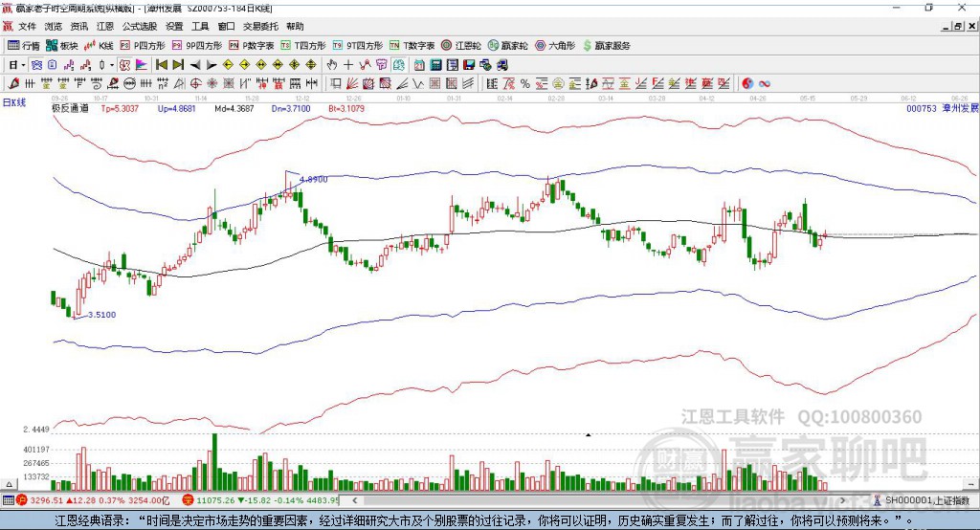Image resolution: width=980 pixels, height=530 pixels.
Task: Open the 工具 menu
Action: click(200, 26)
